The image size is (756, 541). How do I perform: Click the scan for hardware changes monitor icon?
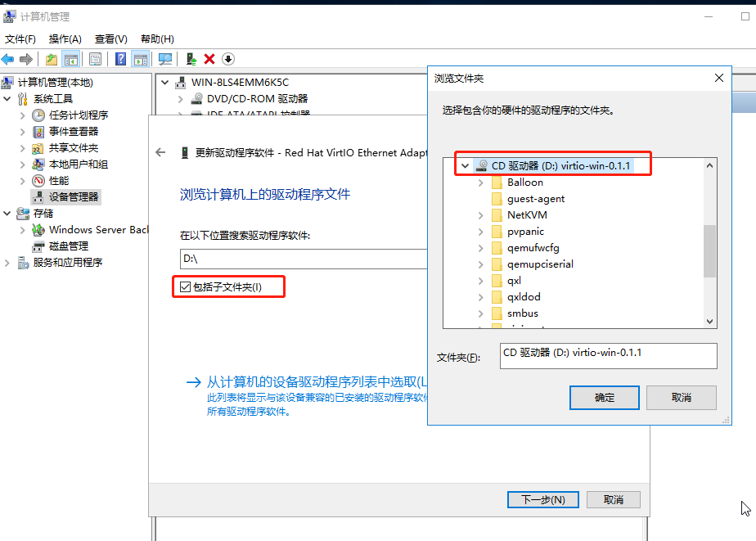click(165, 59)
